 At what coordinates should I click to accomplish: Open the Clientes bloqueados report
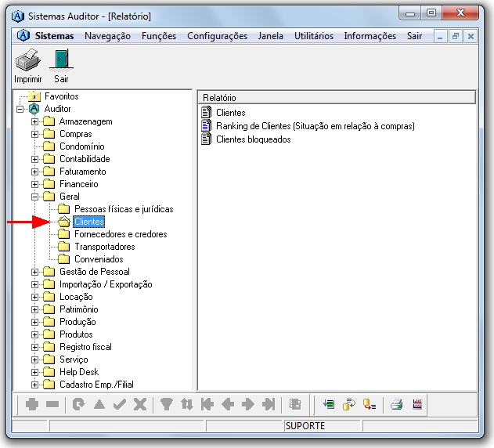point(253,139)
